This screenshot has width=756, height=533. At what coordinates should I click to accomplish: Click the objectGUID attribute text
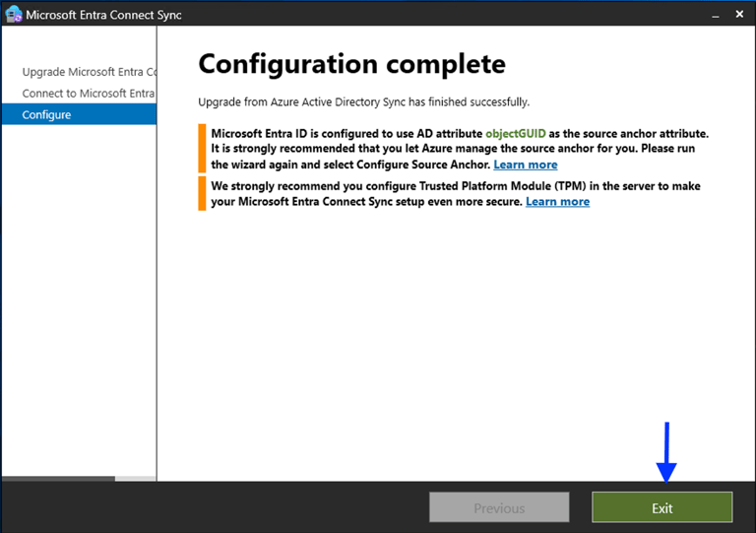pos(516,134)
